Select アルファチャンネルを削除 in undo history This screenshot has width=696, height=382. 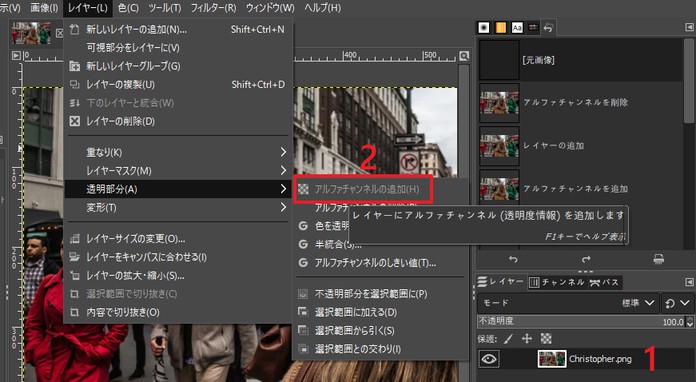point(580,102)
